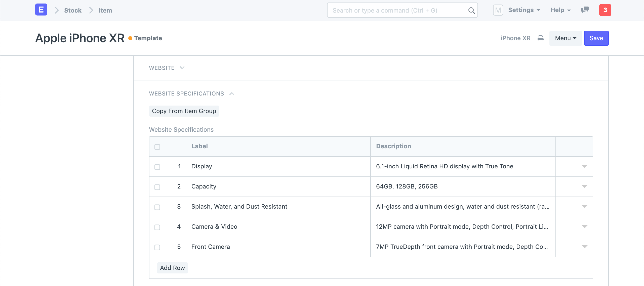The width and height of the screenshot is (644, 286).
Task: Click the Capacity label cell
Action: (278, 187)
